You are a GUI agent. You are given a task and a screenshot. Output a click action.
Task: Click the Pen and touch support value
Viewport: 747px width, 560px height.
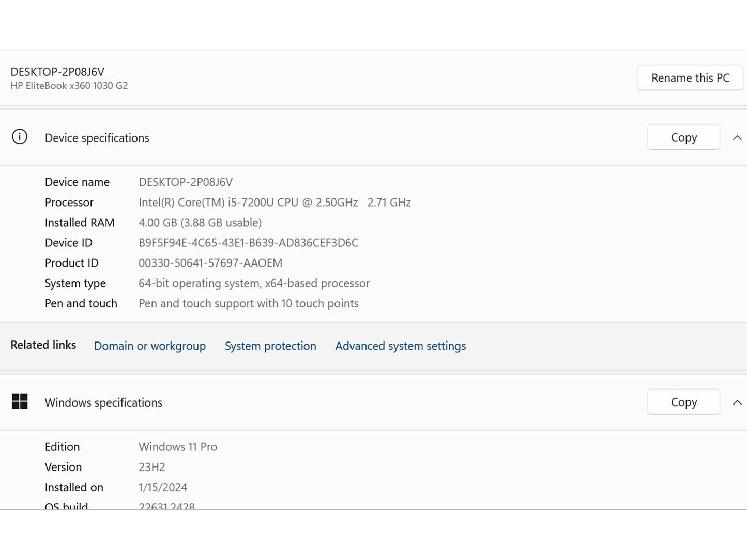coord(249,303)
